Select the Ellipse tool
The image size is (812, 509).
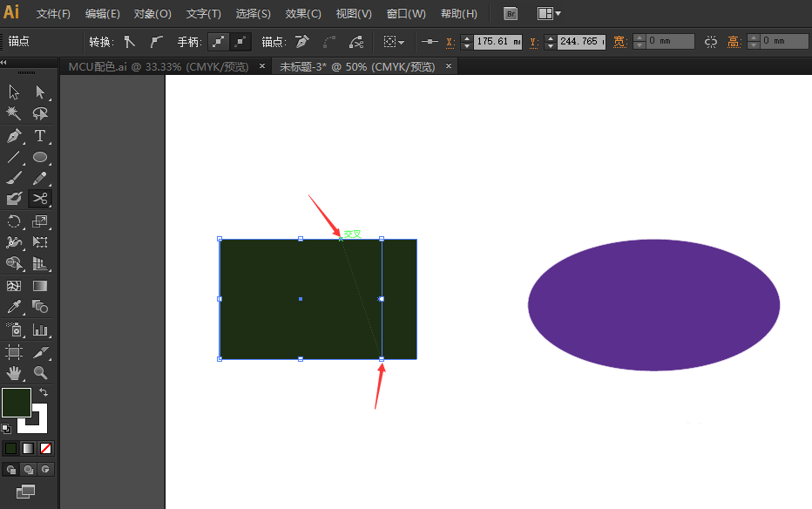point(40,157)
